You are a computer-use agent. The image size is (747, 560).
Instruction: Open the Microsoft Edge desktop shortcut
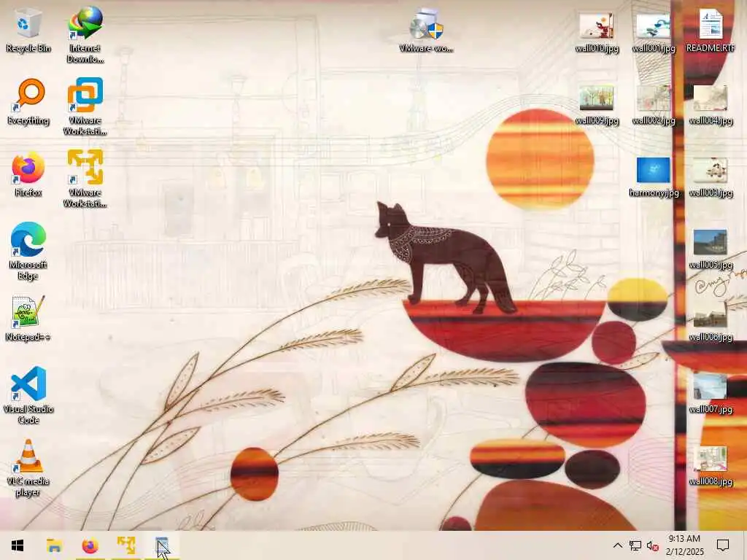click(28, 252)
